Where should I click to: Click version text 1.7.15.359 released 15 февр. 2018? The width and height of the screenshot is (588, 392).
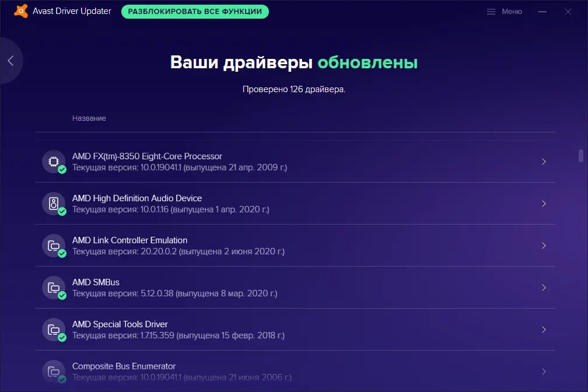178,335
